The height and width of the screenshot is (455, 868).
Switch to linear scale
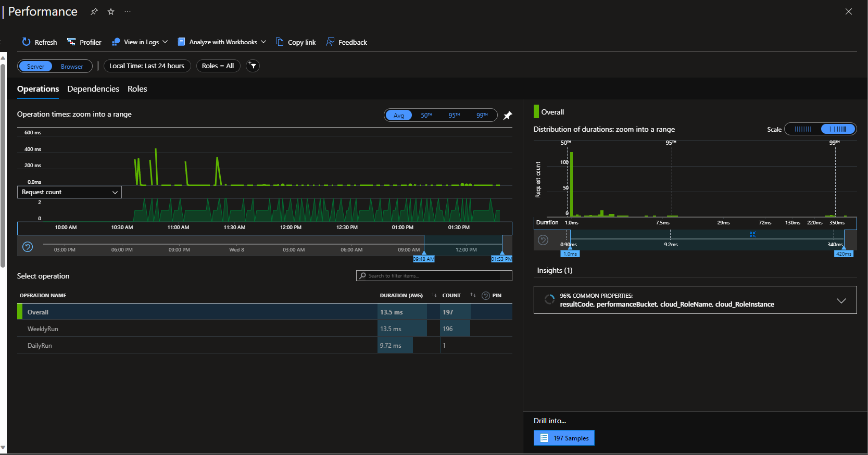(803, 129)
